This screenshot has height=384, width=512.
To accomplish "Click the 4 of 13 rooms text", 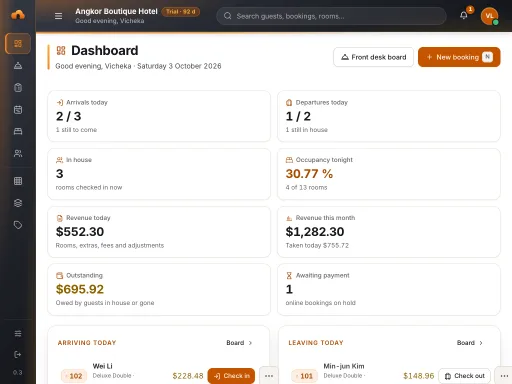I will tap(306, 187).
